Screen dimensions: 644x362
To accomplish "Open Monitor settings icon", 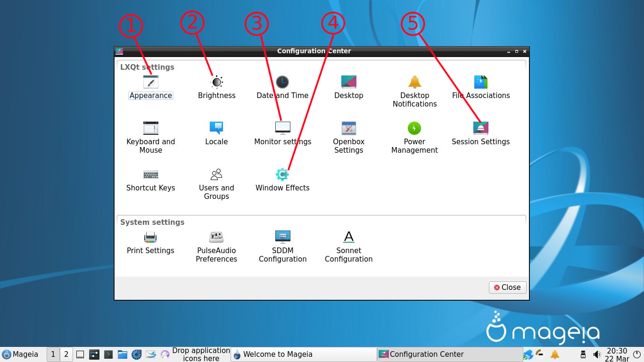I will click(282, 128).
